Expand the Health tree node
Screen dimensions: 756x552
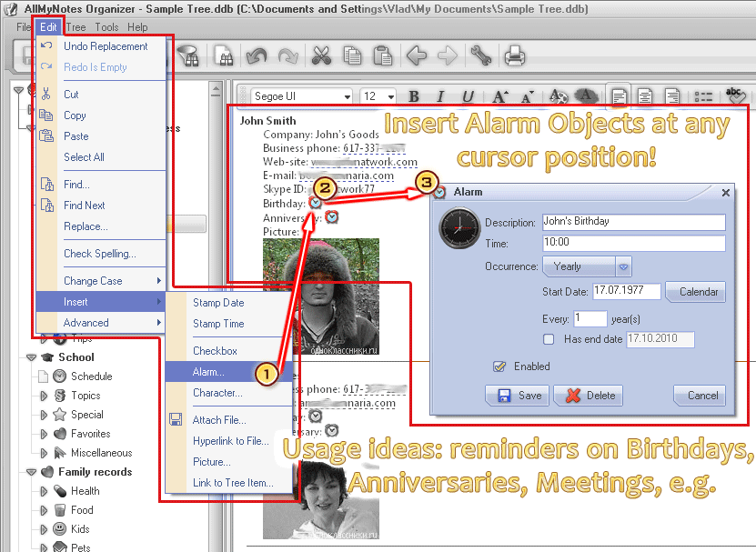44,491
